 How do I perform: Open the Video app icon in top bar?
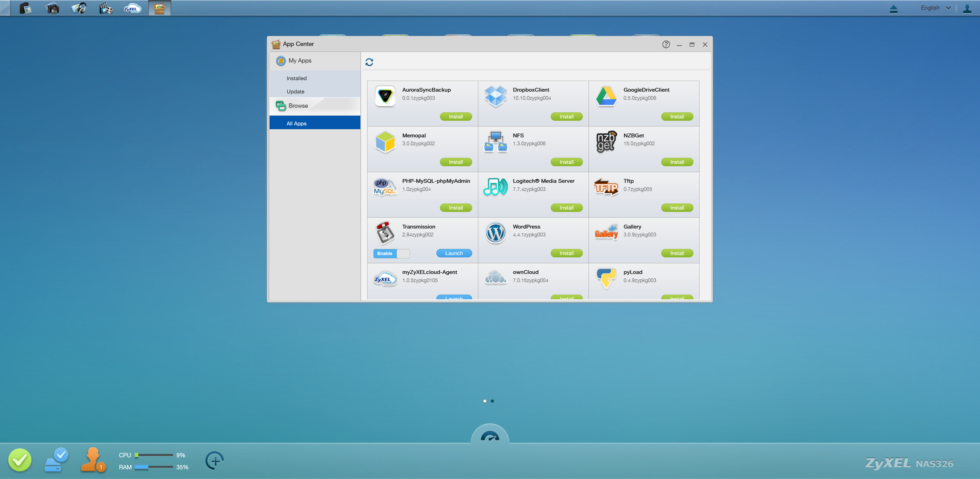coord(106,8)
